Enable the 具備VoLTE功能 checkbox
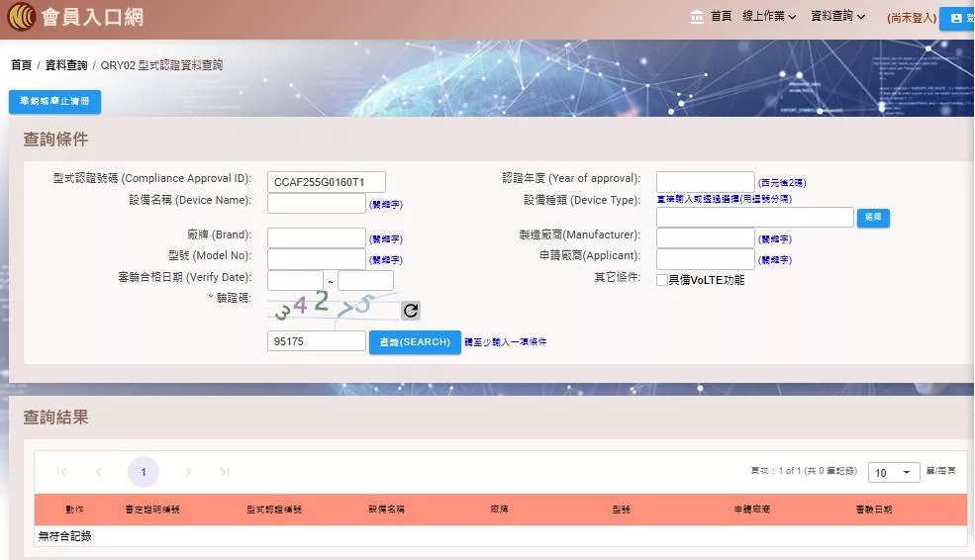The width and height of the screenshot is (975, 560). click(x=662, y=280)
